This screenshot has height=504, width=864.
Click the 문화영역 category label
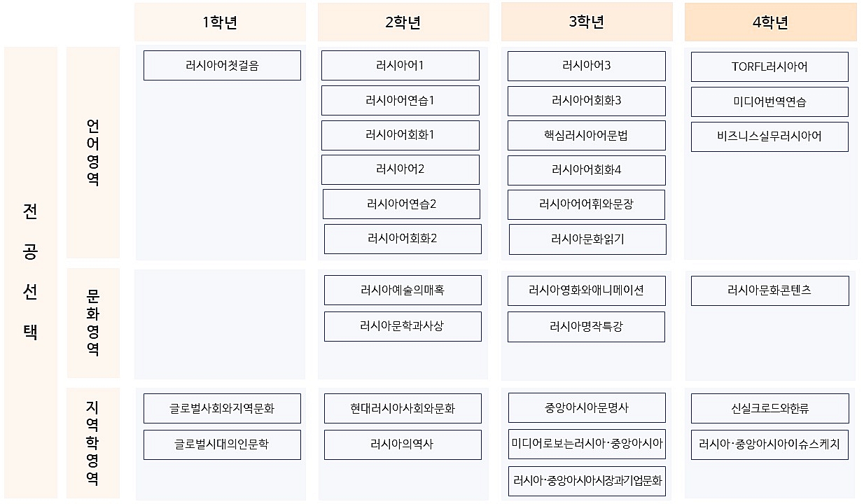click(x=93, y=323)
